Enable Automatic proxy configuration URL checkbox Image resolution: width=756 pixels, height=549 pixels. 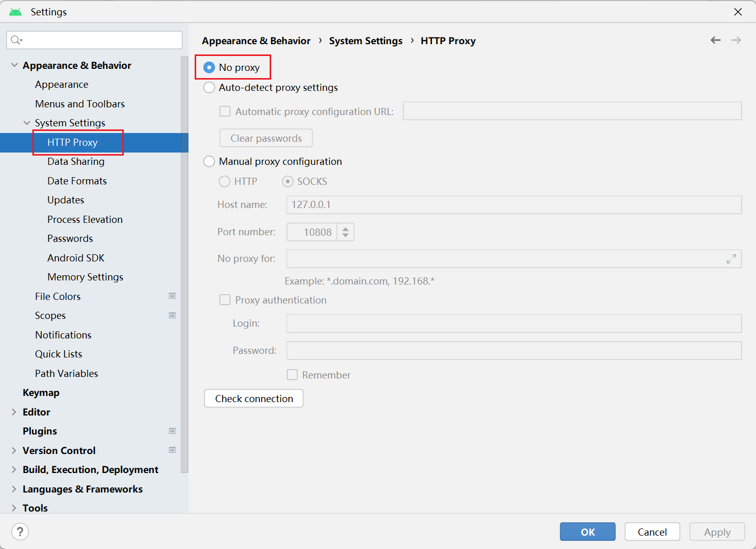click(x=225, y=111)
